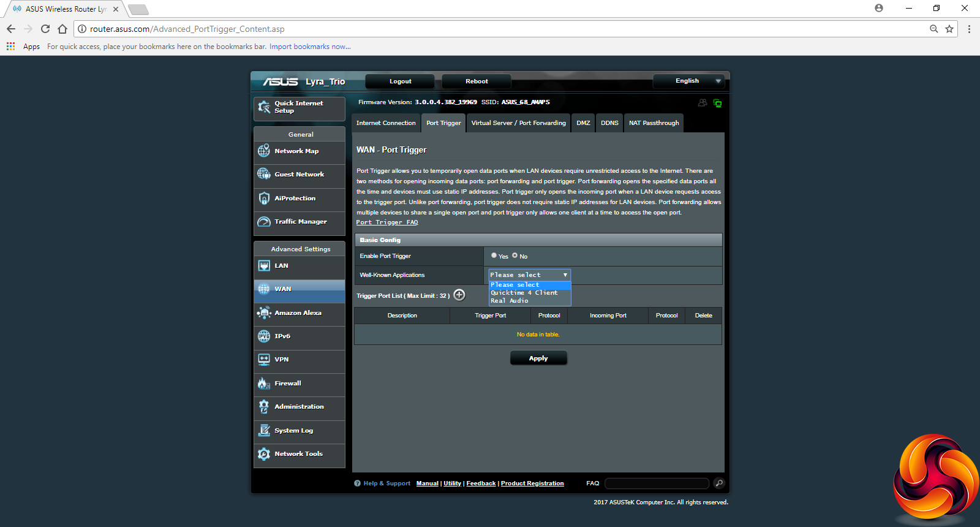Click the Apply button
Image resolution: width=980 pixels, height=527 pixels.
click(x=538, y=358)
